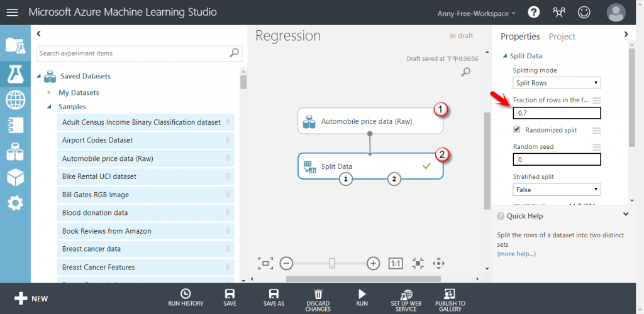Click the Random seed input field
Image resolution: width=644 pixels, height=314 pixels.
click(x=557, y=160)
